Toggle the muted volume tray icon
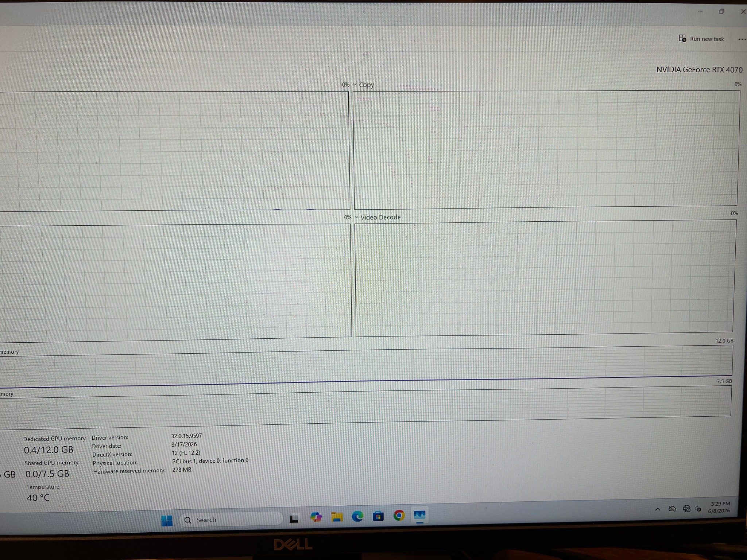747x560 pixels. click(698, 508)
